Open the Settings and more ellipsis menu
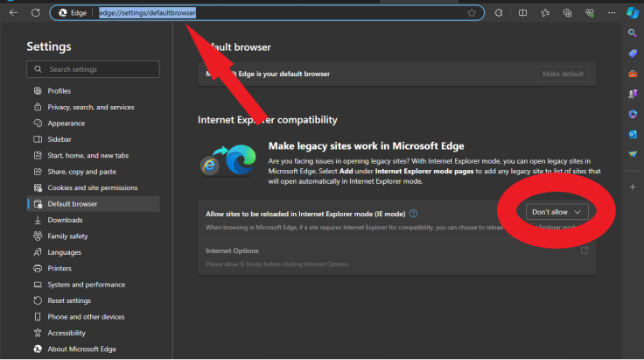This screenshot has width=644, height=360. 612,13
